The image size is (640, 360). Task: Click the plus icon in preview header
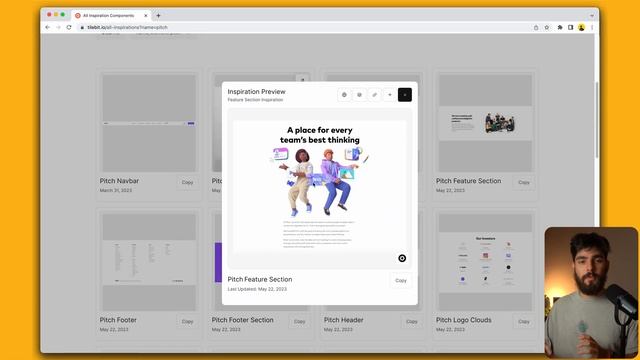[389, 95]
